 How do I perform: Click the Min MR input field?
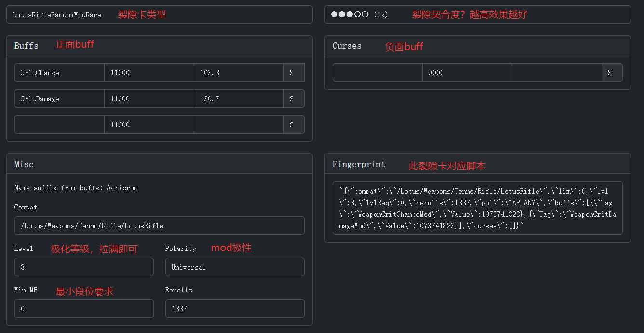(x=84, y=308)
